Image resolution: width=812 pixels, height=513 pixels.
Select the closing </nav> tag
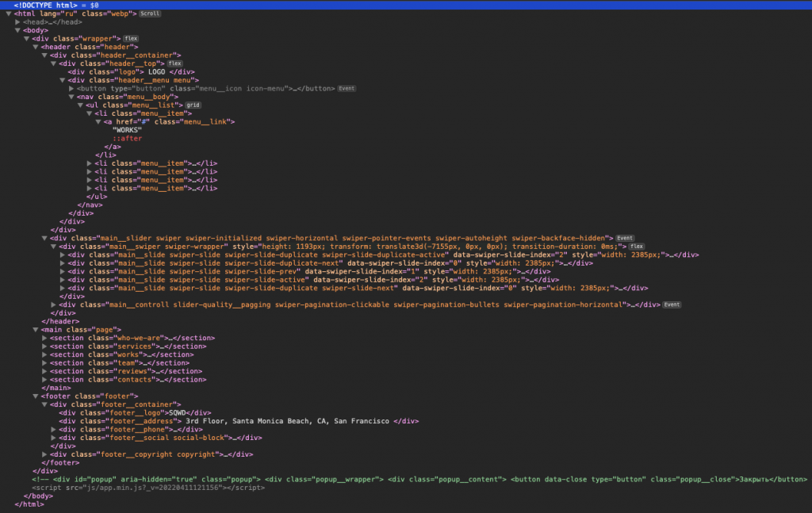coord(90,205)
